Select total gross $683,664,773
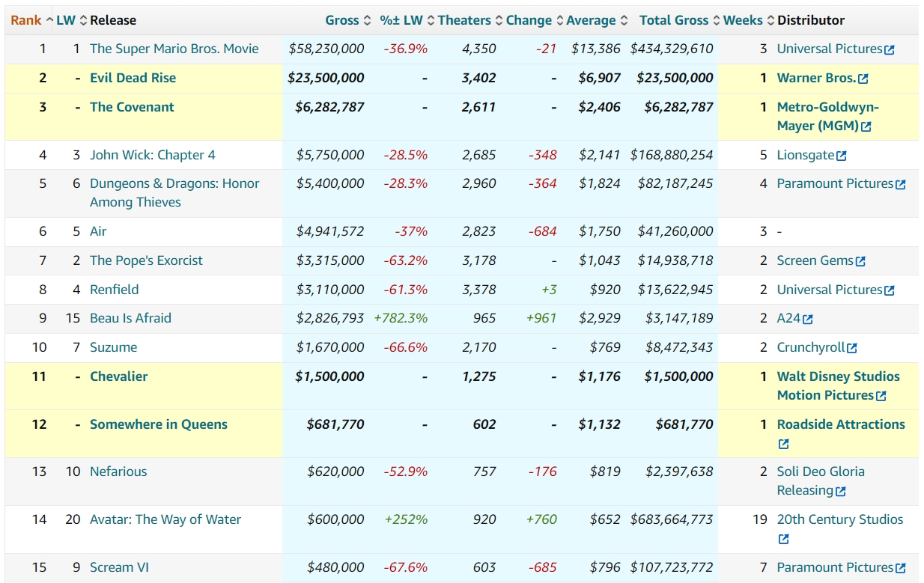This screenshot has height=583, width=924. (x=672, y=519)
